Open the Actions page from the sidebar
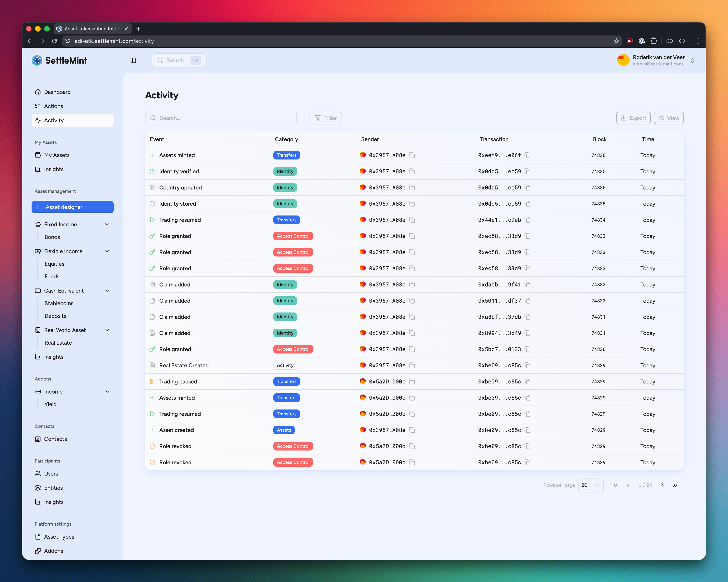The image size is (728, 582). tap(53, 106)
